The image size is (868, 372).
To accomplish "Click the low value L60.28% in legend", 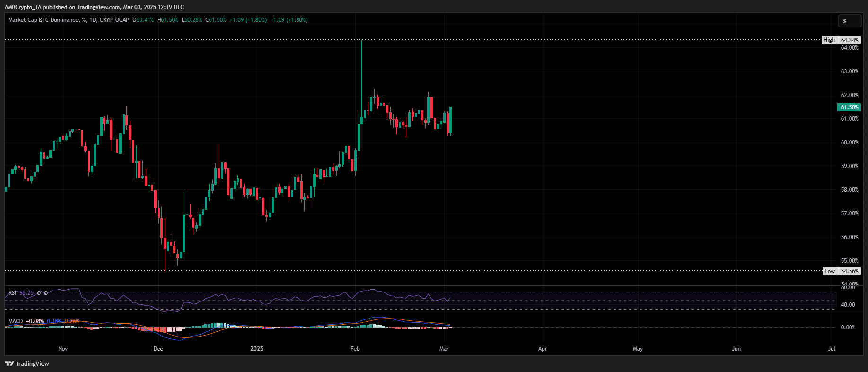I will click(192, 20).
